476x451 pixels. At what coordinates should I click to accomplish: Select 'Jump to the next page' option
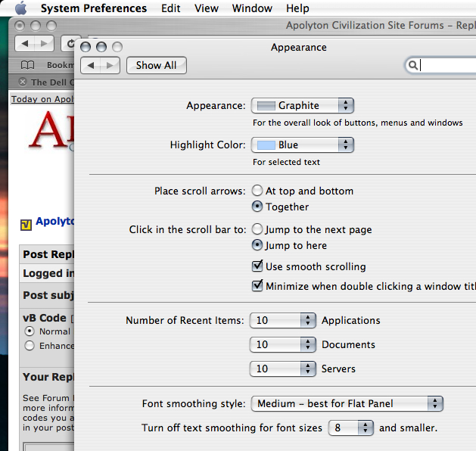coord(257,229)
